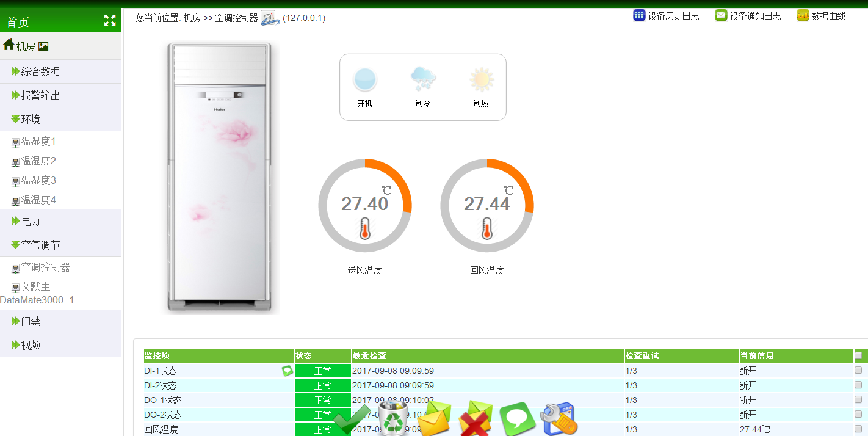This screenshot has height=436, width=868.
Task: Toggle the select-all checkbox in table header
Action: pyautogui.click(x=858, y=355)
